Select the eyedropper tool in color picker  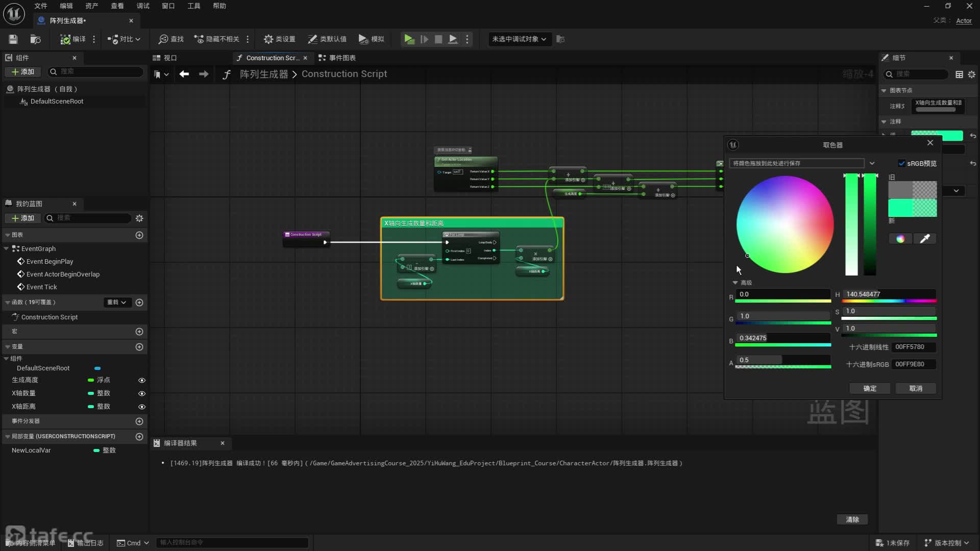click(x=924, y=239)
